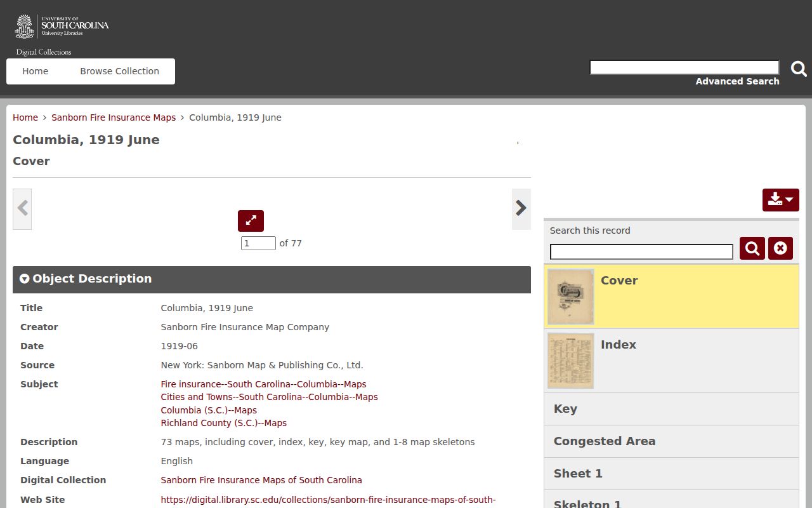Click the source text New York: Sanborn Map & Publishing
The width and height of the screenshot is (812, 508).
click(x=262, y=365)
